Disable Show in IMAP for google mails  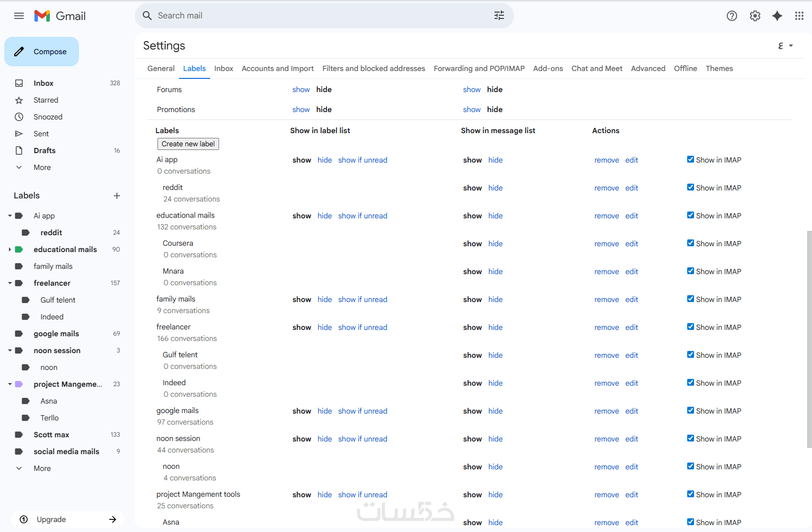point(690,410)
